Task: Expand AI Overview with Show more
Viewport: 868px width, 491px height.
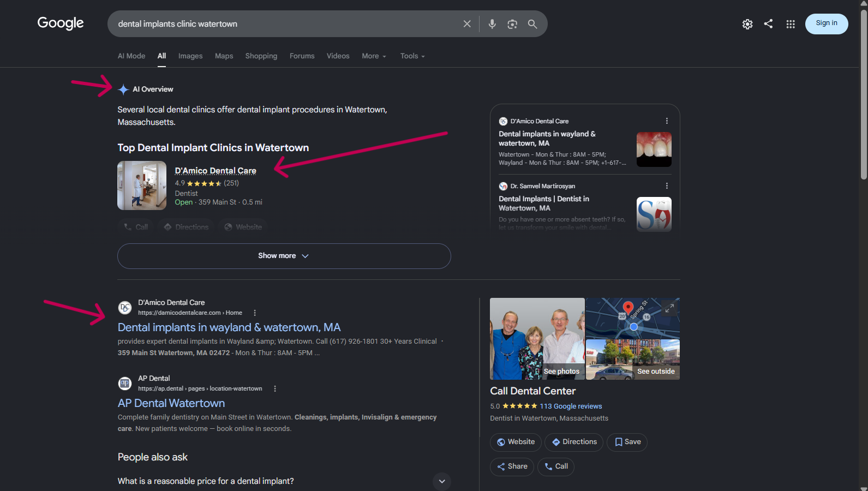Action: point(284,256)
